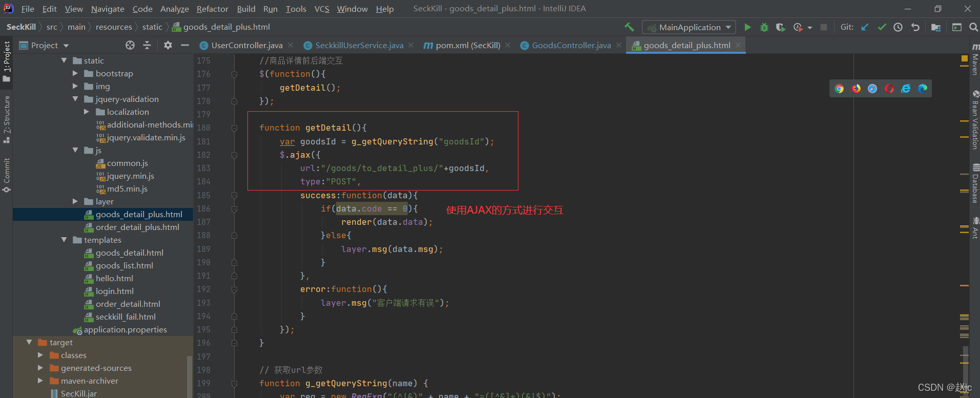Open the Refactor menu

(212, 9)
